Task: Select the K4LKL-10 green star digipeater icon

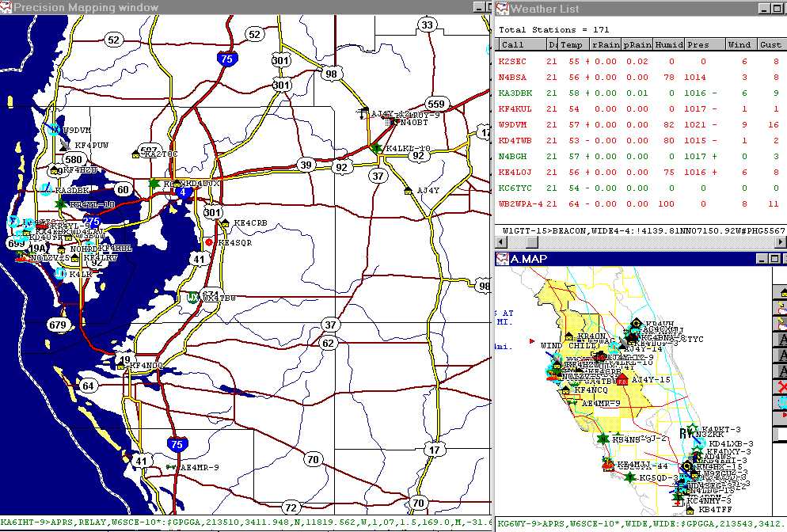Action: tap(376, 148)
